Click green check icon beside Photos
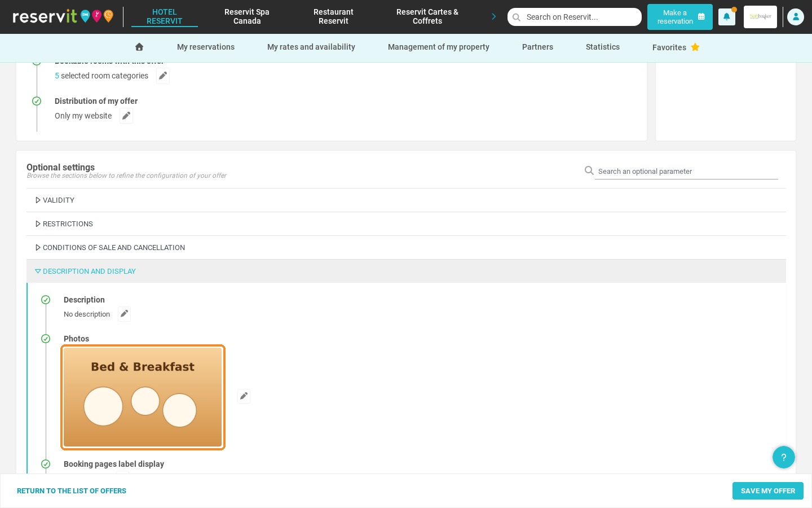The height and width of the screenshot is (508, 812). 46,339
